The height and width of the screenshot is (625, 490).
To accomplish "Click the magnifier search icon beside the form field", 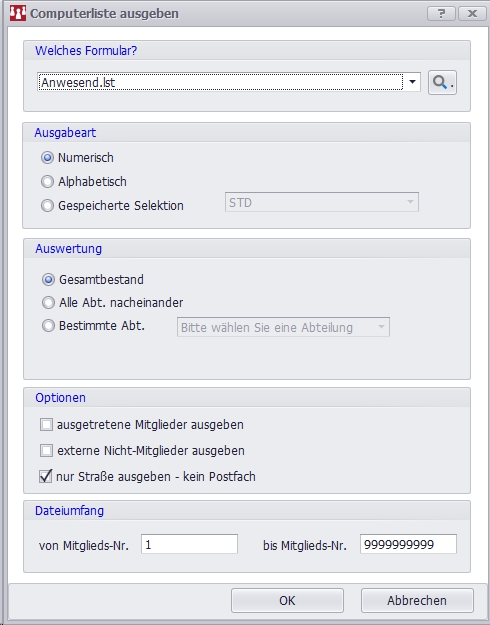I will (442, 83).
